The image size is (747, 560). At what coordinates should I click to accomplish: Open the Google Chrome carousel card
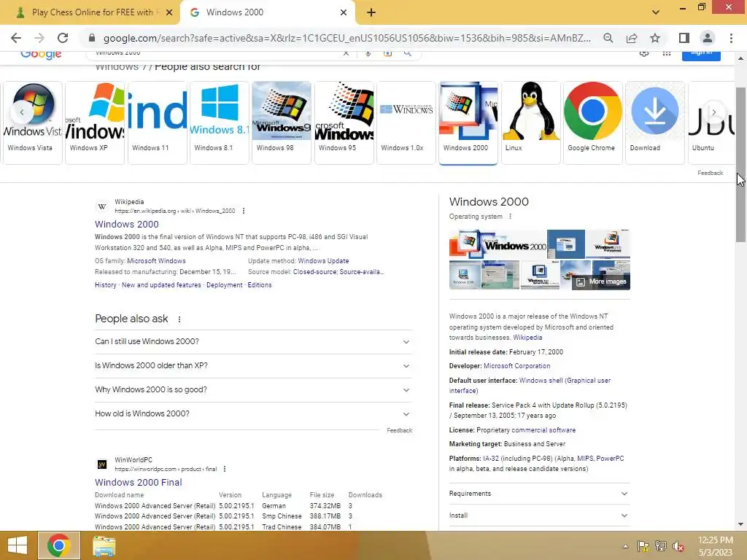click(593, 122)
